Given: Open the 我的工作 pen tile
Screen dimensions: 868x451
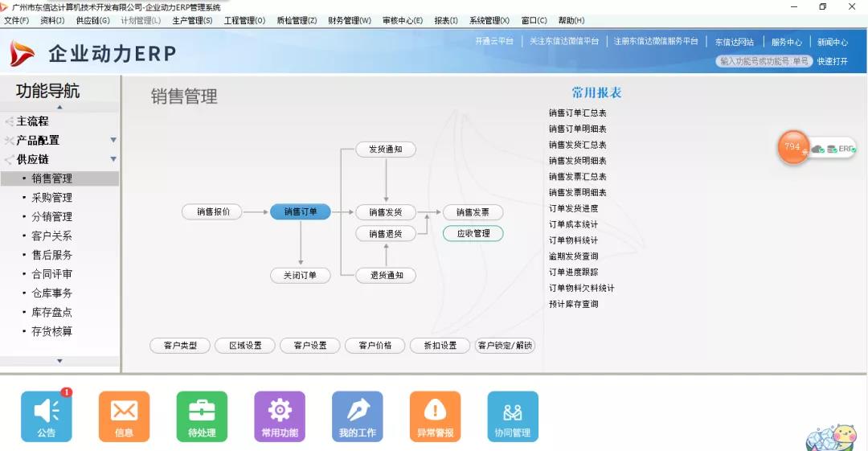Looking at the screenshot, I should click(357, 416).
